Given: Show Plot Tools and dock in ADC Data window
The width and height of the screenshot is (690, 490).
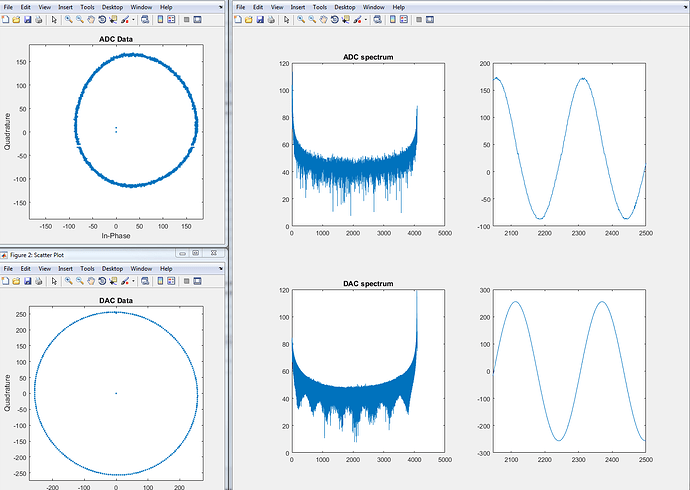Looking at the screenshot, I should tap(198, 20).
